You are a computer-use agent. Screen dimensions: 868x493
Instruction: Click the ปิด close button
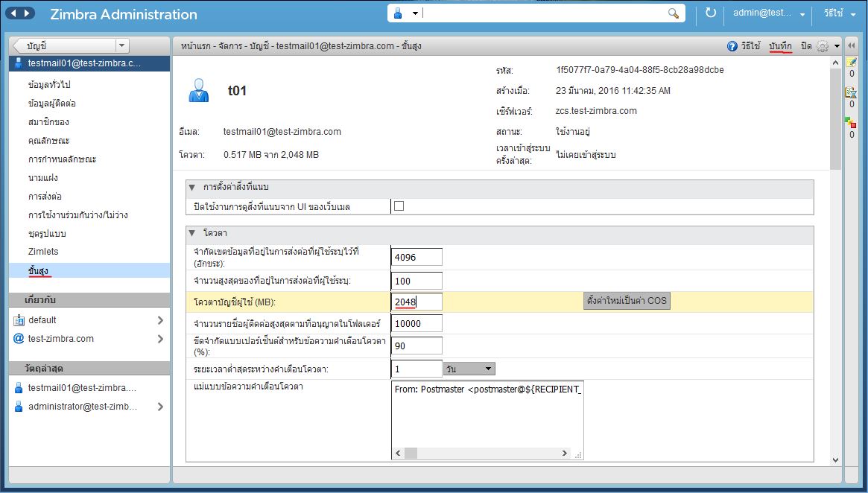tap(806, 46)
